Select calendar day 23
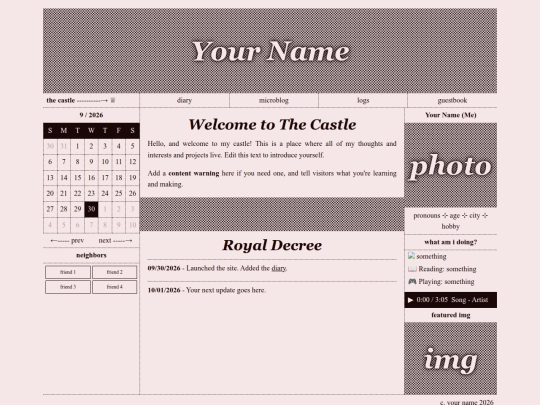 91,194
